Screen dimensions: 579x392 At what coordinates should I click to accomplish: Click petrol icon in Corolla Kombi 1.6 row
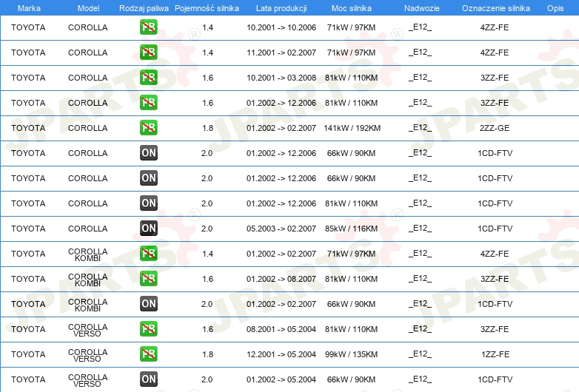(148, 278)
